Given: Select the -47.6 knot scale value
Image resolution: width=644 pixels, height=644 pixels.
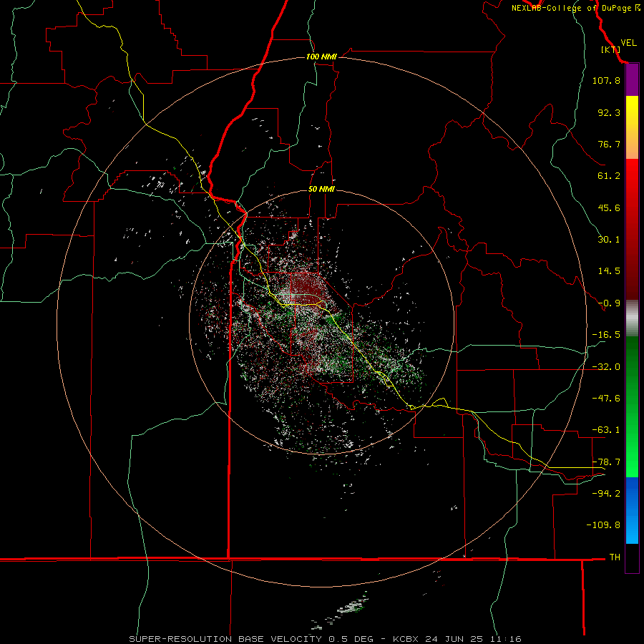Looking at the screenshot, I should pos(606,399).
